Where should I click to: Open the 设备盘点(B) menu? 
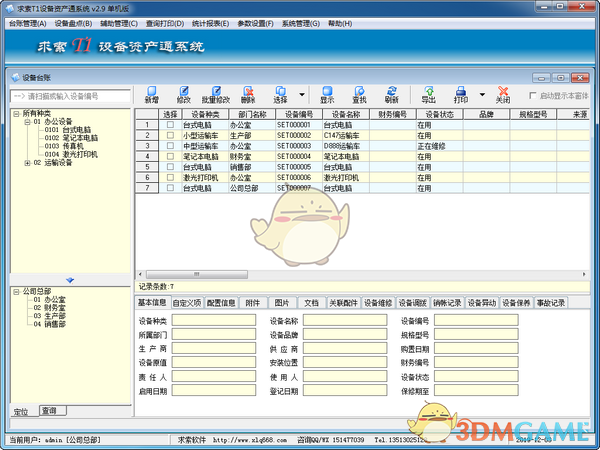[73, 24]
